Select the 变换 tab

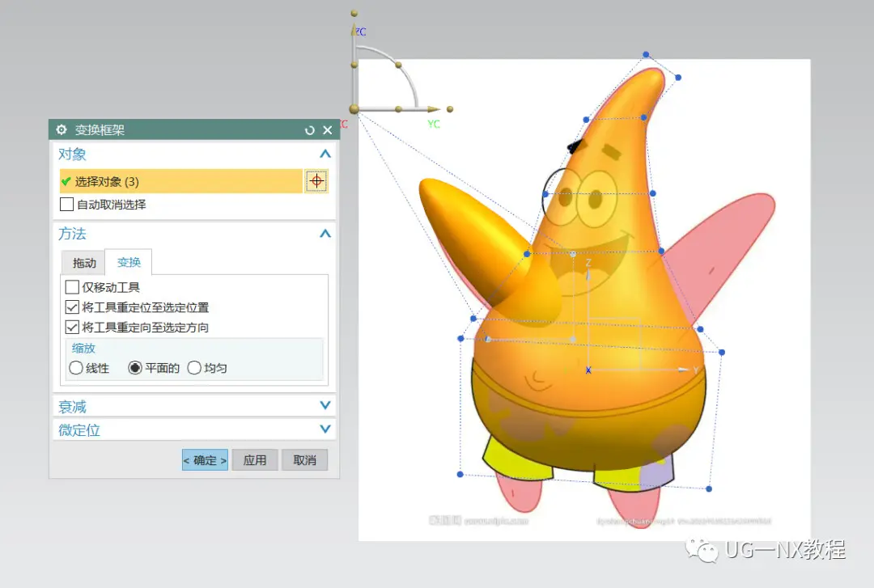coord(129,262)
